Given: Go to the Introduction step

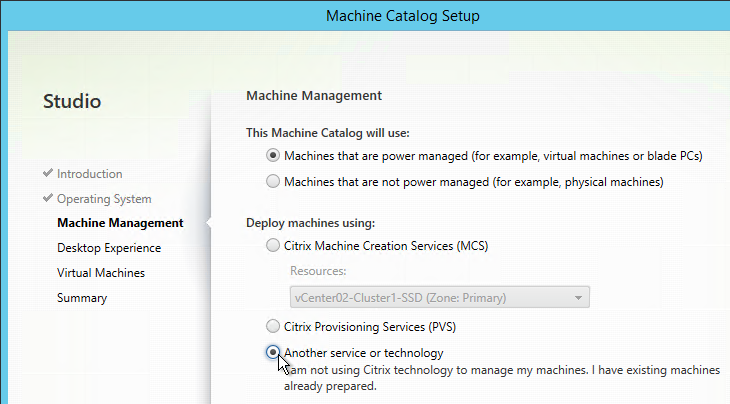Looking at the screenshot, I should 89,174.
